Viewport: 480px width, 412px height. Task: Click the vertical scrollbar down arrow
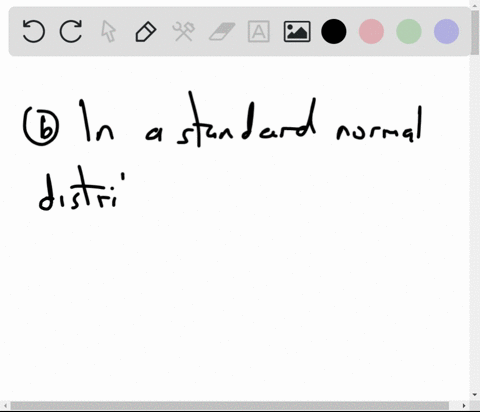pyautogui.click(x=475, y=395)
